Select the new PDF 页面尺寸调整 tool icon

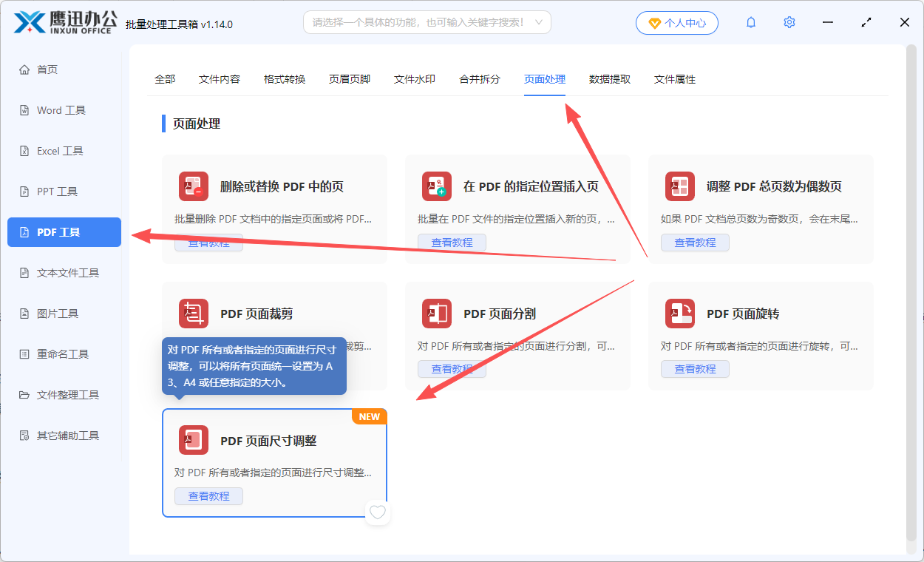[193, 439]
